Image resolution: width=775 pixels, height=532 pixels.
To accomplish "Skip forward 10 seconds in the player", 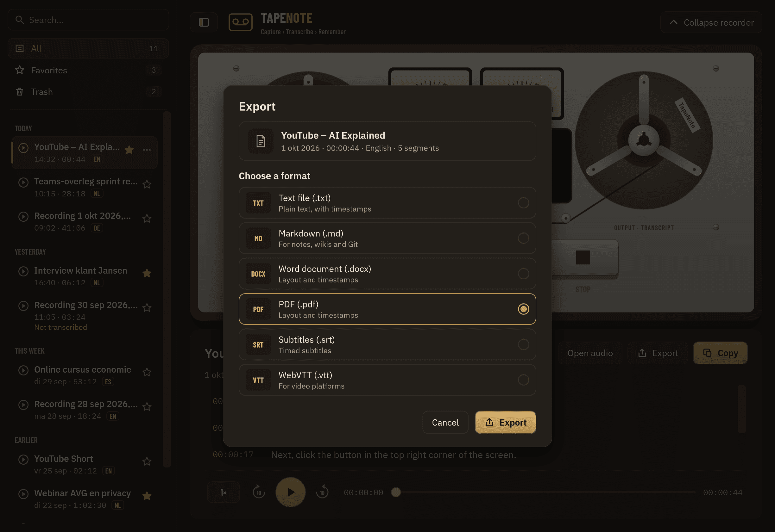I will (322, 492).
